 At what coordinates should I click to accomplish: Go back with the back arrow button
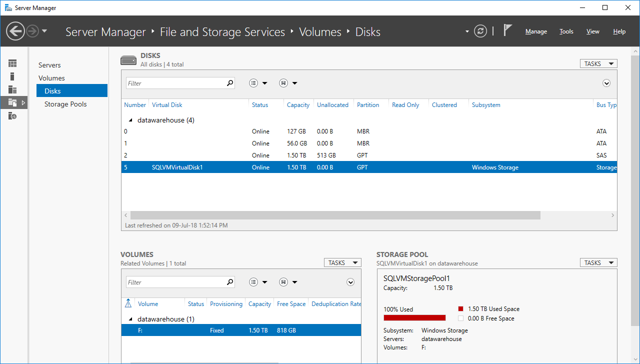pos(15,31)
